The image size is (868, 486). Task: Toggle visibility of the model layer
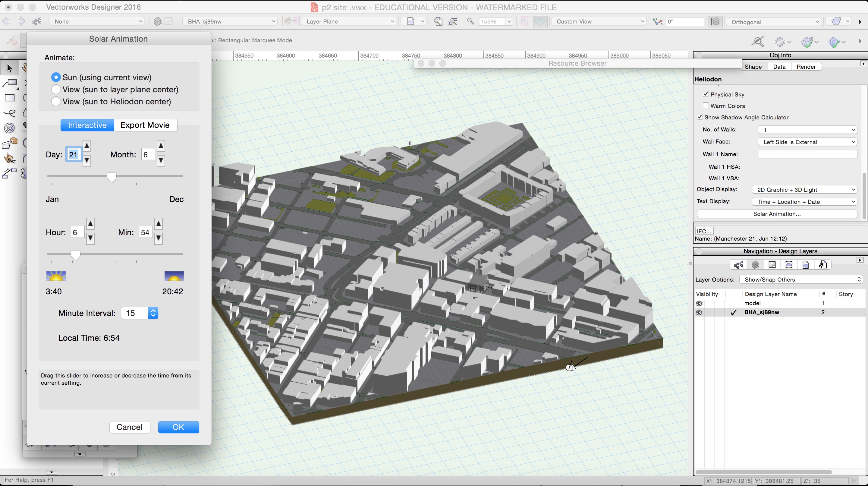(x=700, y=303)
